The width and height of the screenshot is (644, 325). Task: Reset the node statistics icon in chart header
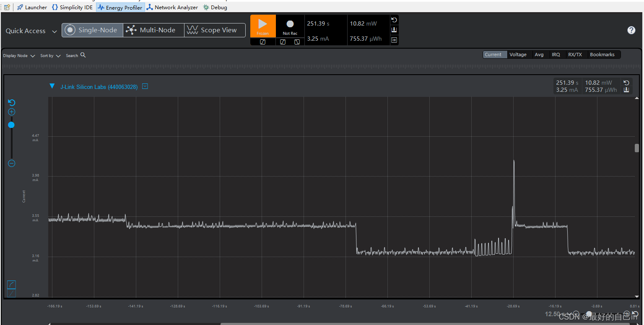coord(626,83)
